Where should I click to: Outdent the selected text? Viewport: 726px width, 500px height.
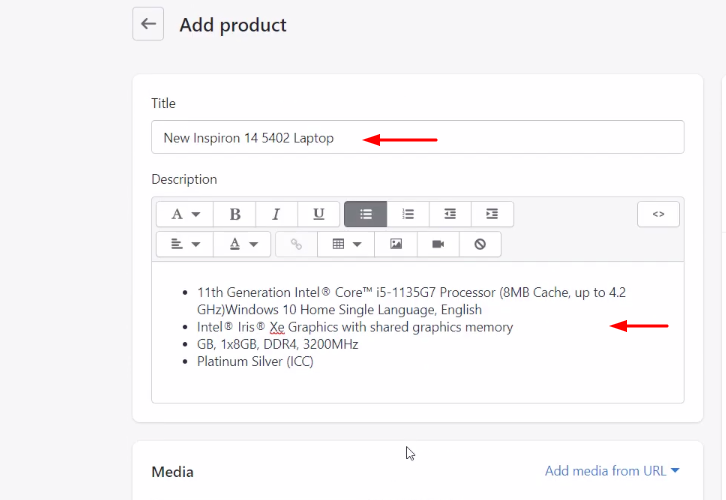tap(450, 214)
